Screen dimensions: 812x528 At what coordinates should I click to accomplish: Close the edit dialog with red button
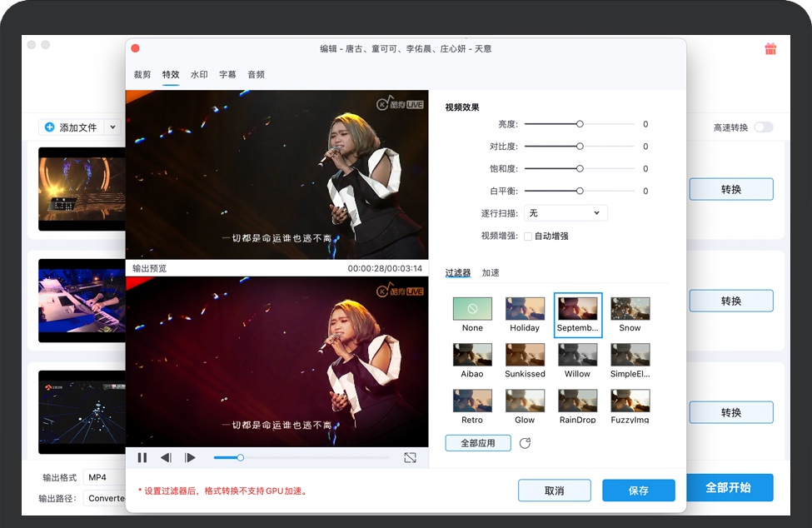tap(135, 48)
